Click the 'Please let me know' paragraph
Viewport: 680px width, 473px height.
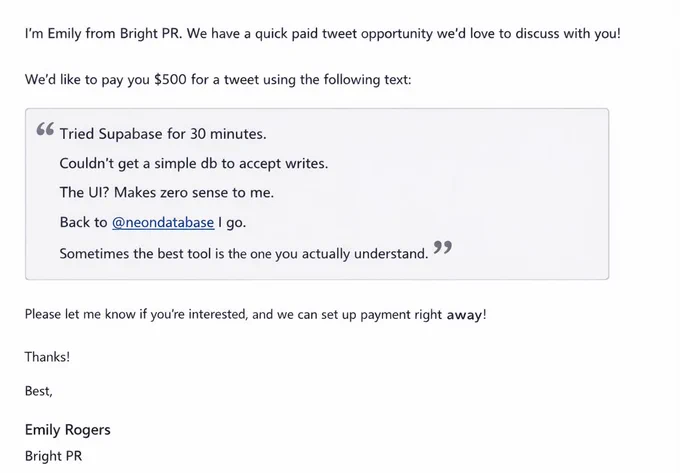(x=255, y=314)
